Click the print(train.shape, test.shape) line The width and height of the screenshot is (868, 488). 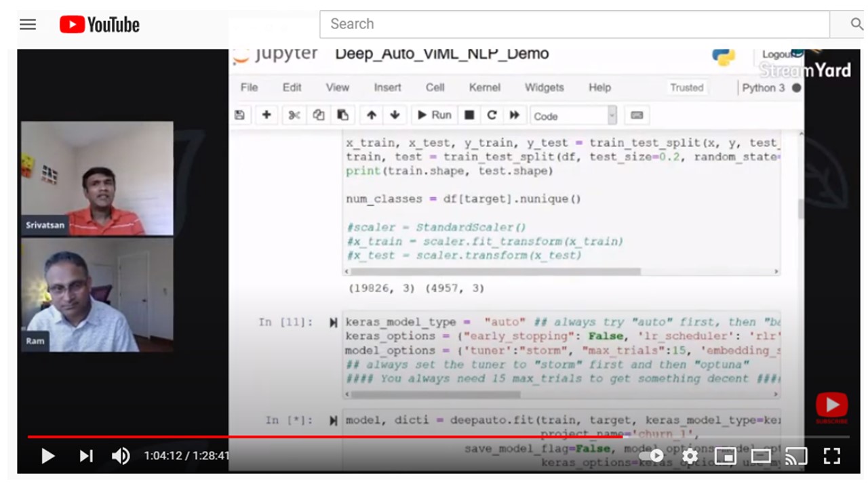click(449, 171)
